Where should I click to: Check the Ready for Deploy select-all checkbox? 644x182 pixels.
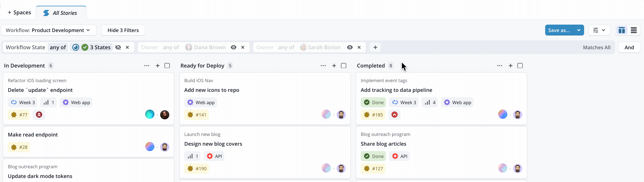tap(344, 66)
